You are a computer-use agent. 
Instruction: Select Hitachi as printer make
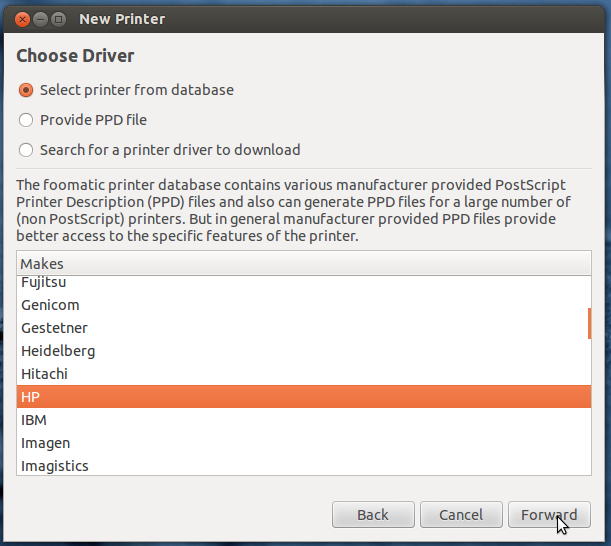(x=304, y=374)
